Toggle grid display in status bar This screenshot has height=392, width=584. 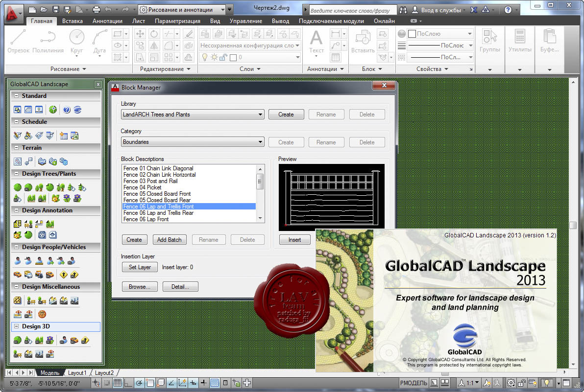(117, 382)
